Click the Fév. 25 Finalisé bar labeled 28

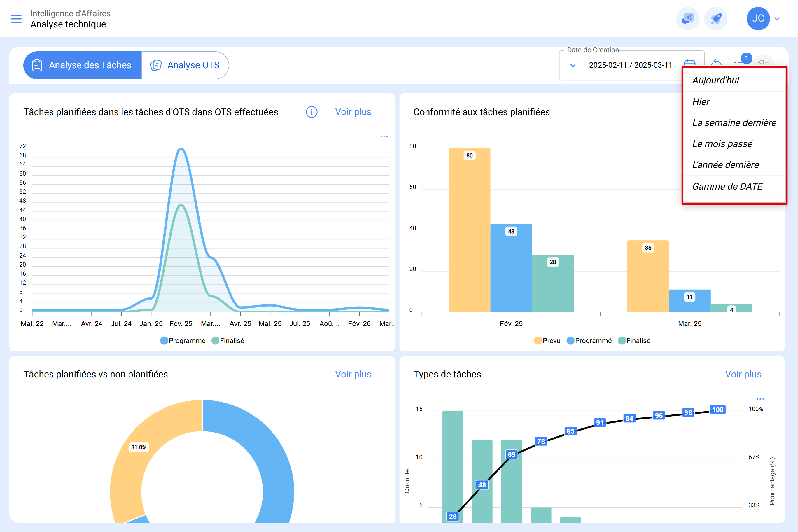click(x=553, y=283)
